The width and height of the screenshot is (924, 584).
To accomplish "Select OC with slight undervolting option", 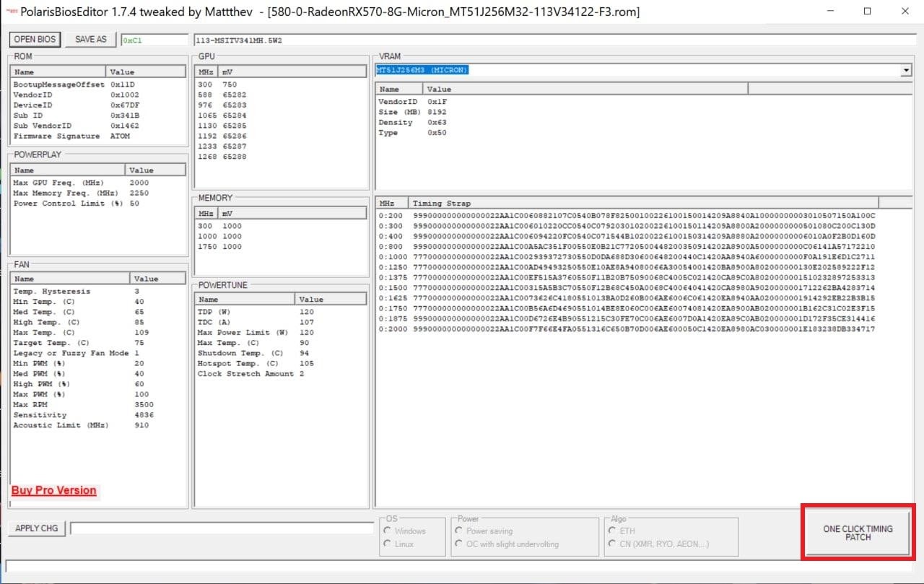I will coord(460,544).
